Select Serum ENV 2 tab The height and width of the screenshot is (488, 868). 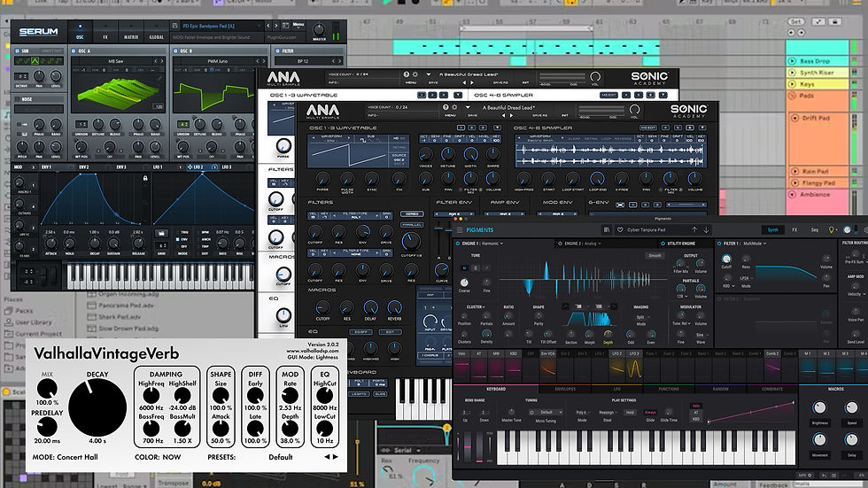pos(83,167)
